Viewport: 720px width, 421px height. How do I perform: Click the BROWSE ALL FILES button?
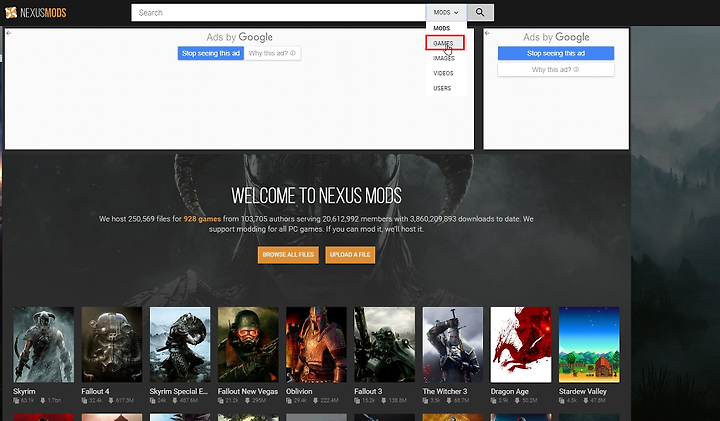pyautogui.click(x=288, y=255)
